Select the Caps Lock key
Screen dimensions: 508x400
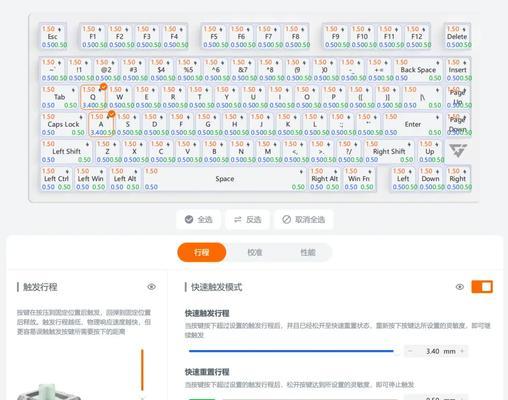pyautogui.click(x=63, y=124)
